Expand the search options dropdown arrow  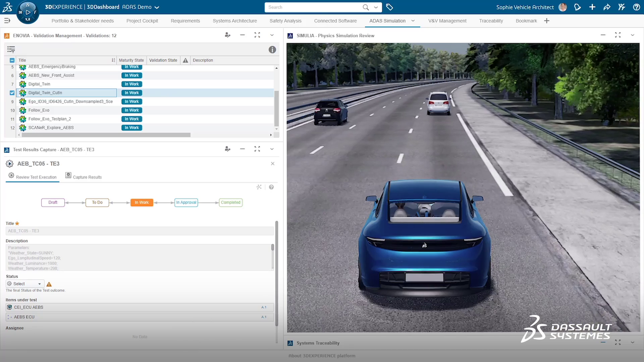pyautogui.click(x=375, y=7)
